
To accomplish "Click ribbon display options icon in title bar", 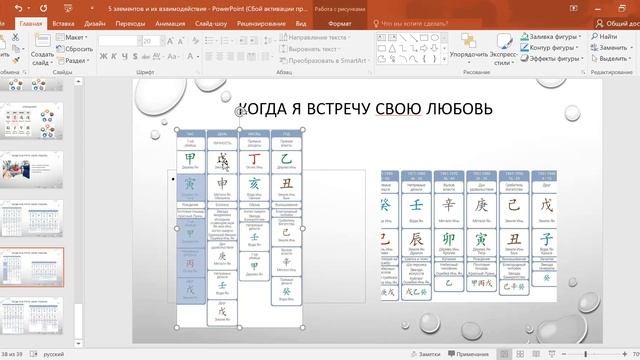I will pyautogui.click(x=574, y=9).
